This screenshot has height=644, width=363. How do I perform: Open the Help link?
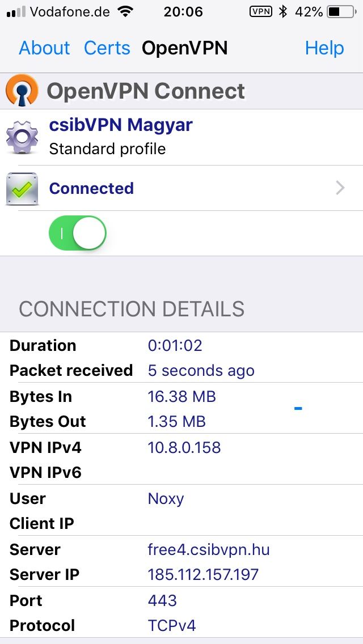point(324,48)
